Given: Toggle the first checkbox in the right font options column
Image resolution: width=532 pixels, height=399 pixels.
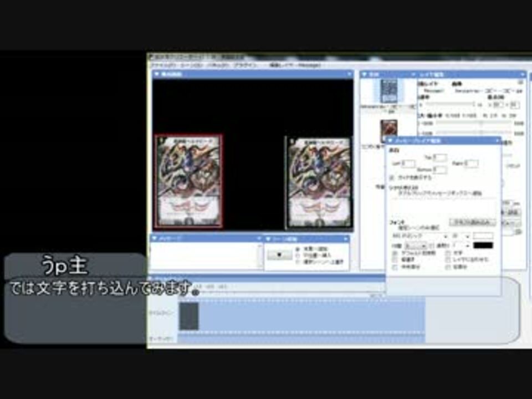Looking at the screenshot, I should coord(448,253).
